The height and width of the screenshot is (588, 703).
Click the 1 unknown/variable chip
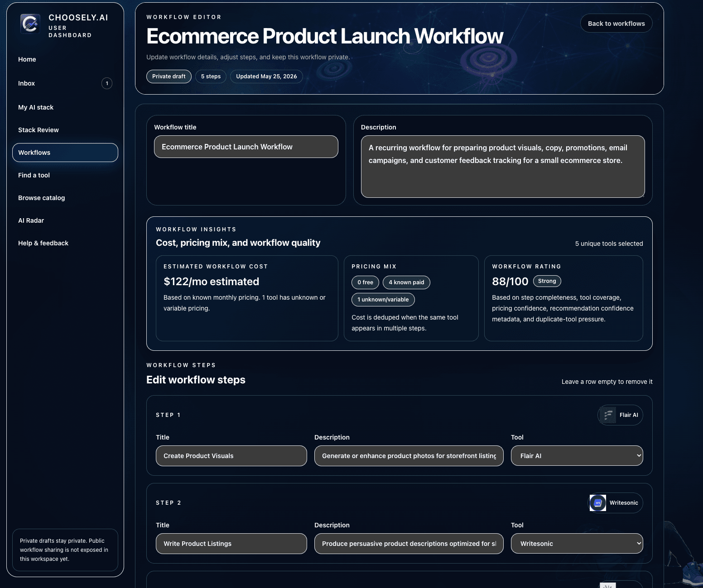(x=383, y=300)
